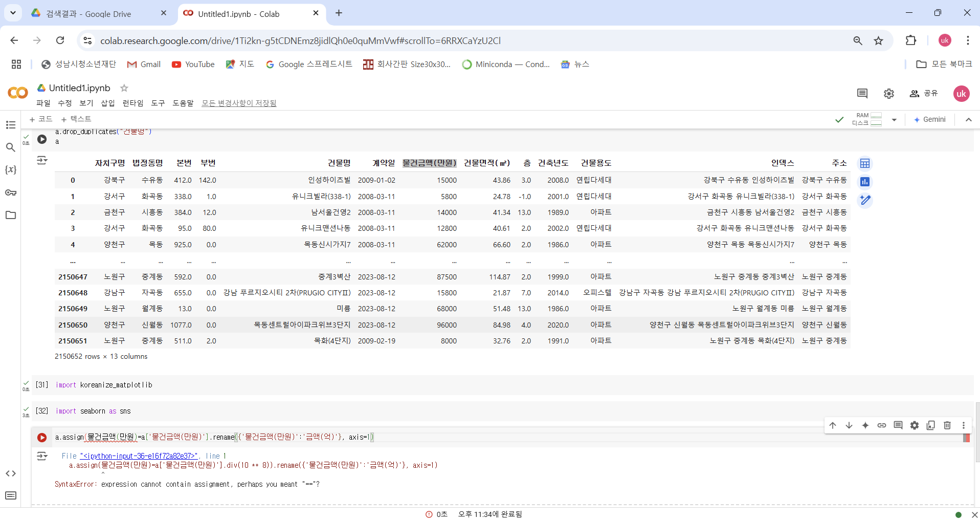Open the 보기 menu
The image size is (980, 519).
[x=86, y=103]
